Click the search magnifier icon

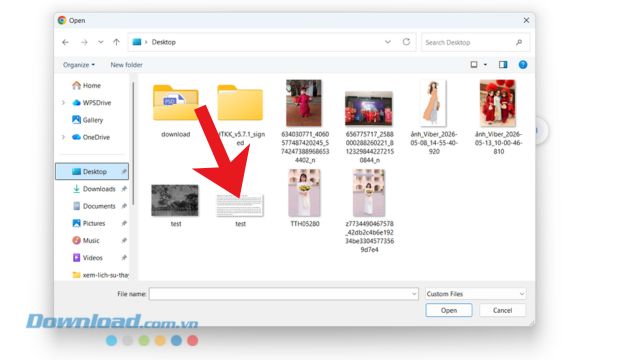point(519,42)
